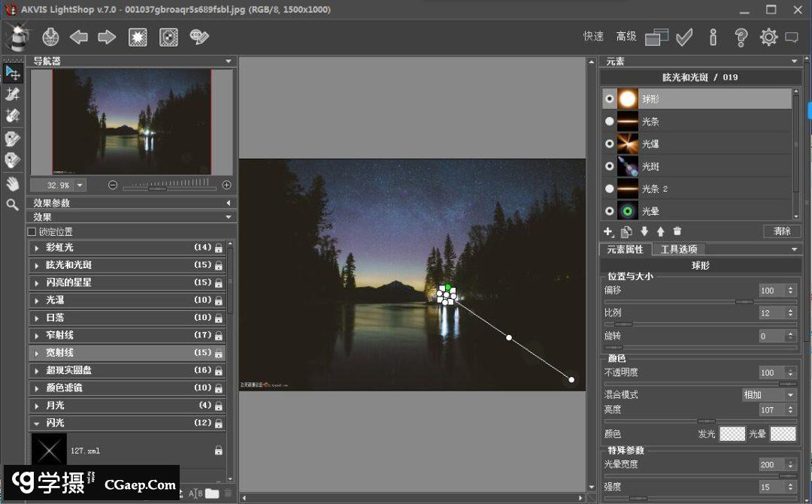Click the 发光 color swatch

pyautogui.click(x=732, y=433)
